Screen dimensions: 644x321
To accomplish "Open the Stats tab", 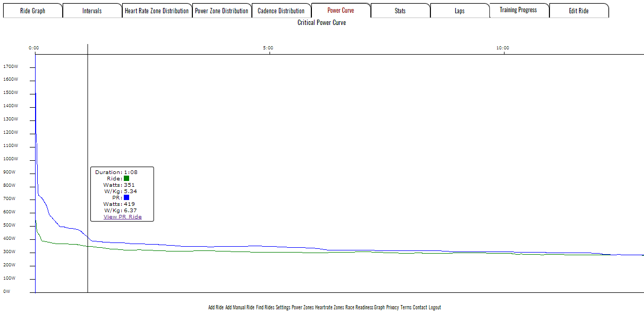I will coord(400,11).
